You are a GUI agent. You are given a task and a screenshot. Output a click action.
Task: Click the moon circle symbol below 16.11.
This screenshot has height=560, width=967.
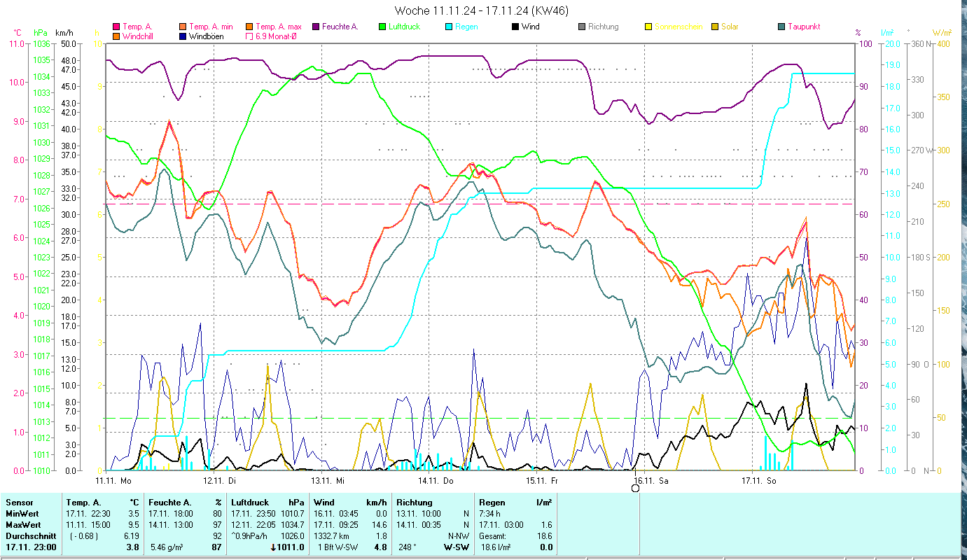click(635, 488)
